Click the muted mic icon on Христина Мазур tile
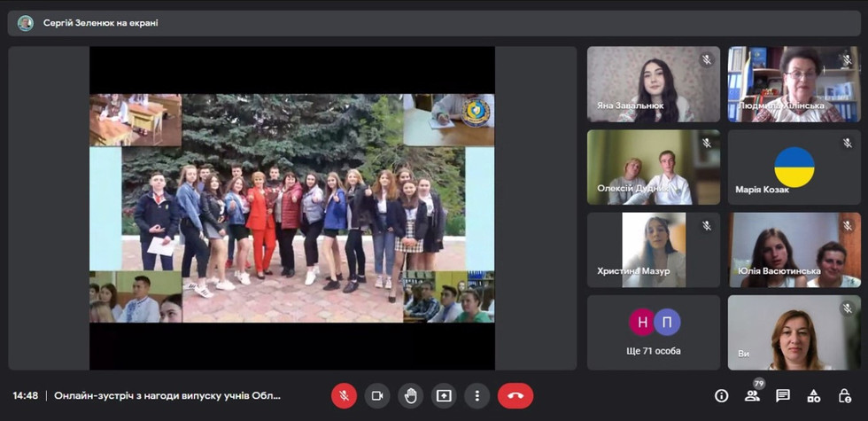868x421 pixels. [707, 225]
